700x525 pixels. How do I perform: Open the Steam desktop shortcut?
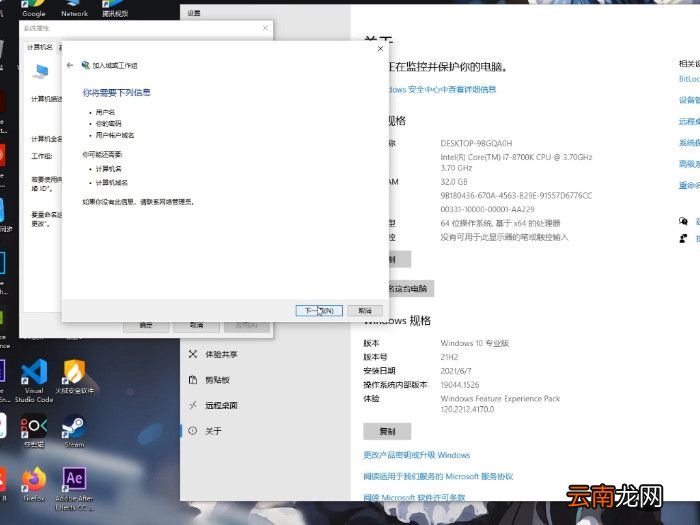click(74, 431)
